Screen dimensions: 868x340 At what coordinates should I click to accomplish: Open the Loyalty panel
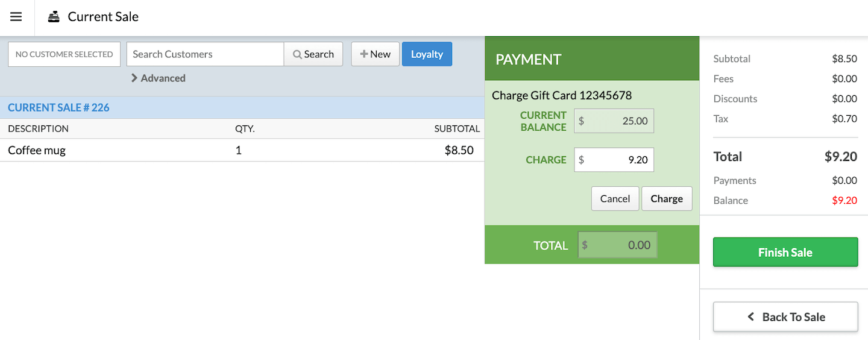point(427,54)
